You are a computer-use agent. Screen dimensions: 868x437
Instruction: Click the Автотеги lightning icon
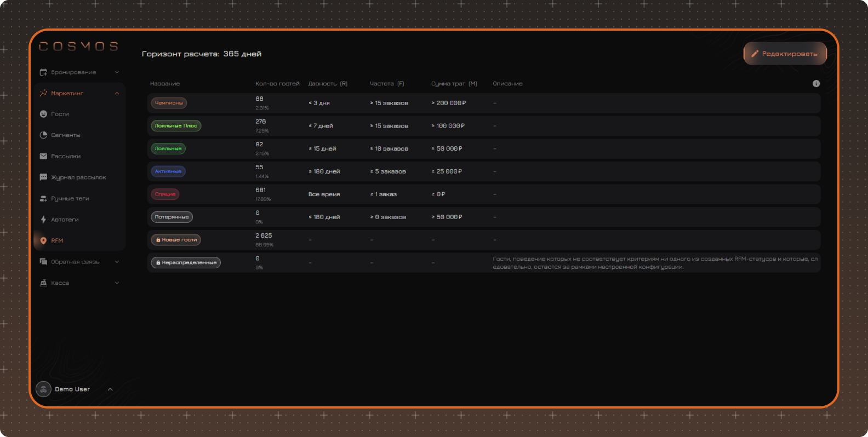click(43, 220)
